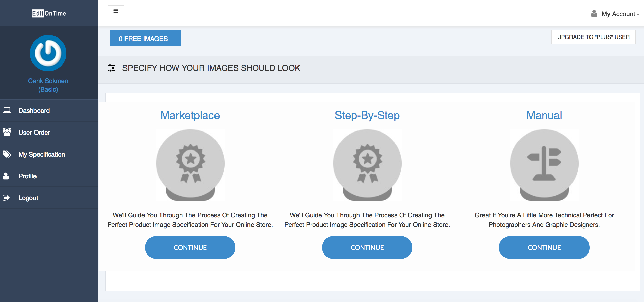Click the user silhouette icon beside My Account
This screenshot has height=302, width=644.
[594, 13]
